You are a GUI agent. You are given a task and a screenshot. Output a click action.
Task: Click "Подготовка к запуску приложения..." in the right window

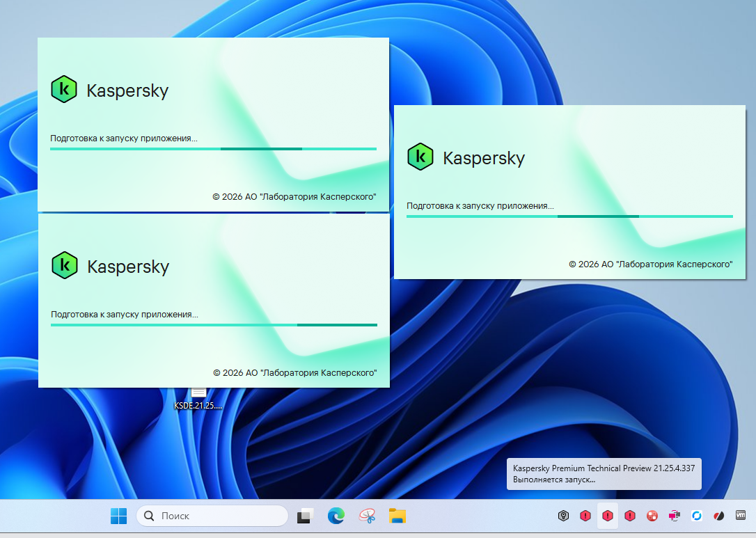point(480,206)
